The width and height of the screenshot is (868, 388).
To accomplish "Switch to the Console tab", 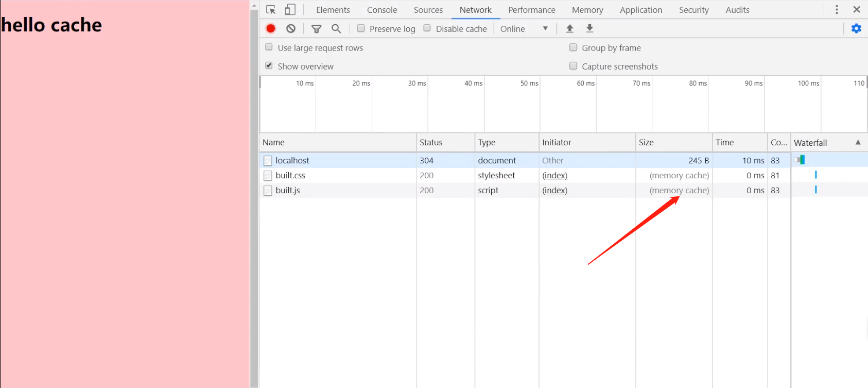I will click(x=382, y=10).
